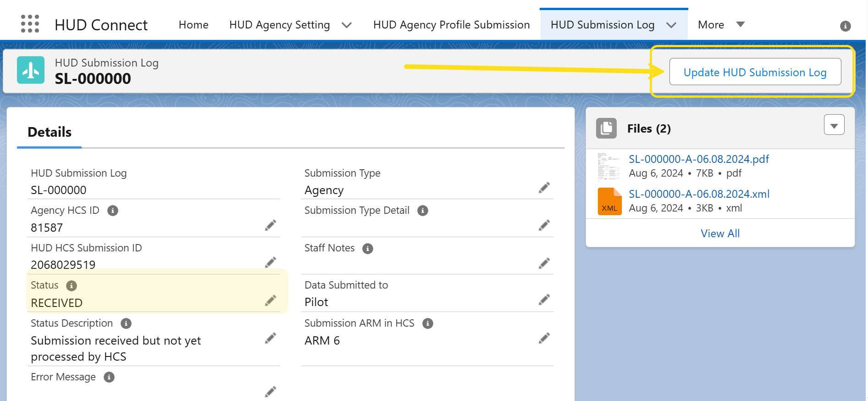
Task: Go to the Home tab
Action: point(194,25)
